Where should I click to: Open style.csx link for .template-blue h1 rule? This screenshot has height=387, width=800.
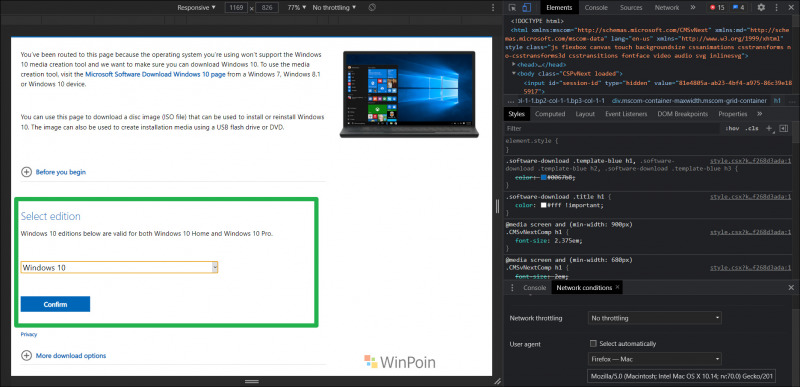tap(751, 161)
